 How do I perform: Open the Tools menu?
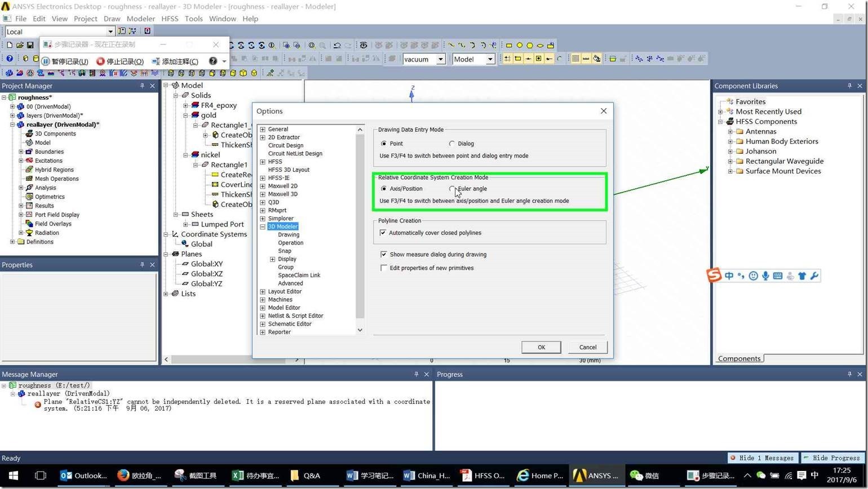point(193,19)
